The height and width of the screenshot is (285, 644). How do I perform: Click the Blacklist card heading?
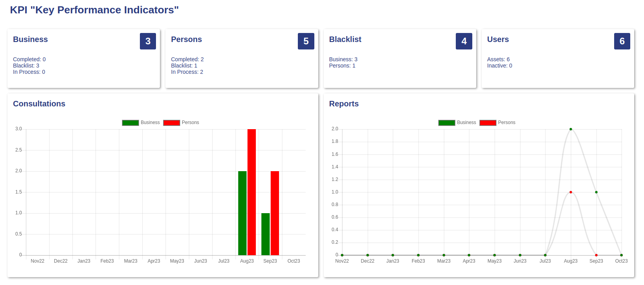(345, 40)
